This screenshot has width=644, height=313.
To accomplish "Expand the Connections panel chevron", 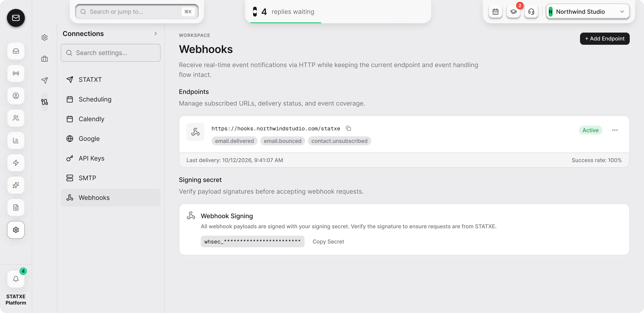I will 155,34.
